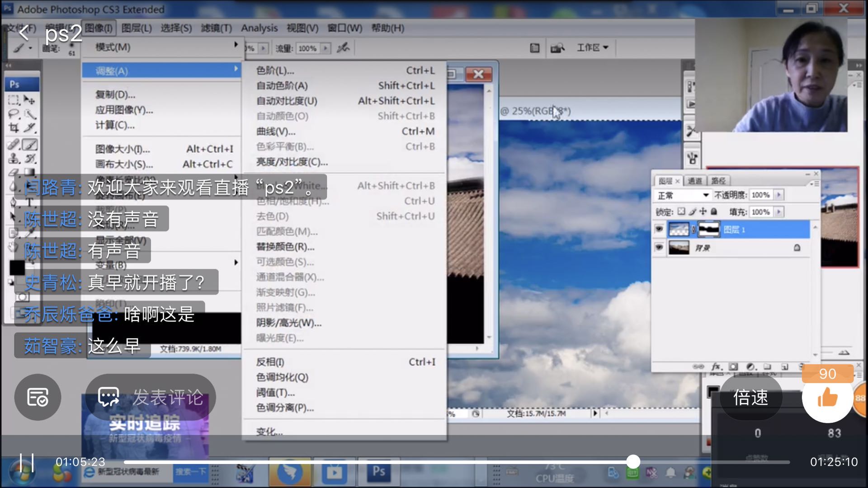Hide layer 图层 1 with eye icon
Image resolution: width=868 pixels, height=488 pixels.
pos(659,230)
